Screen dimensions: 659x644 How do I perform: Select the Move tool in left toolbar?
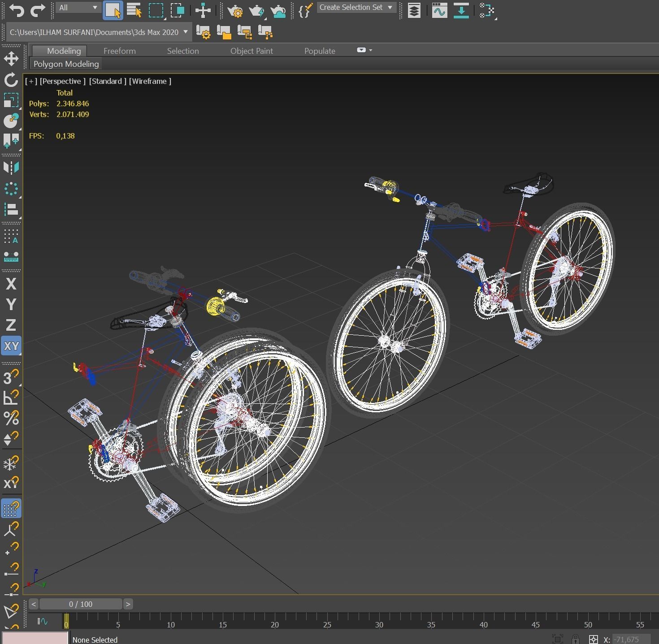11,59
